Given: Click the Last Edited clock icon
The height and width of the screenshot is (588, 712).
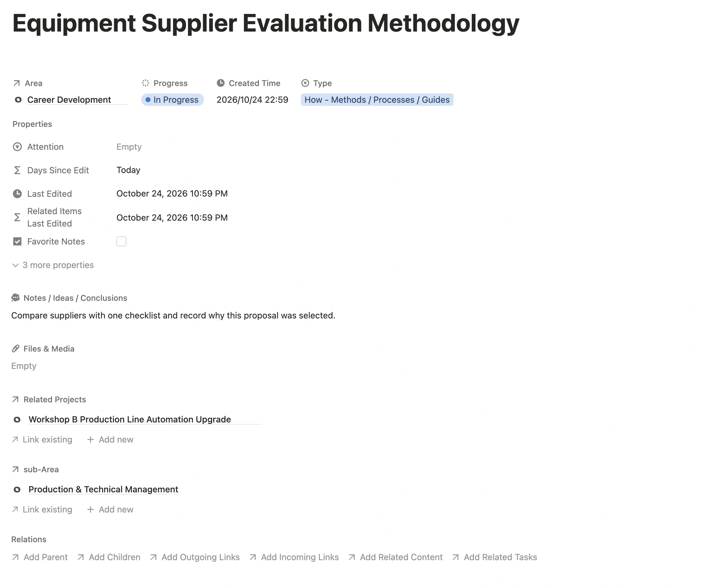Looking at the screenshot, I should pos(17,194).
